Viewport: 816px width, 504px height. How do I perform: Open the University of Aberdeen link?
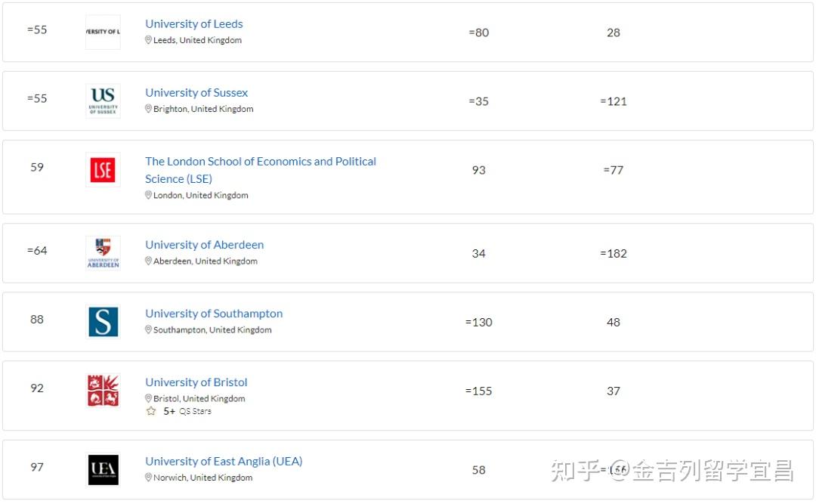tap(205, 245)
